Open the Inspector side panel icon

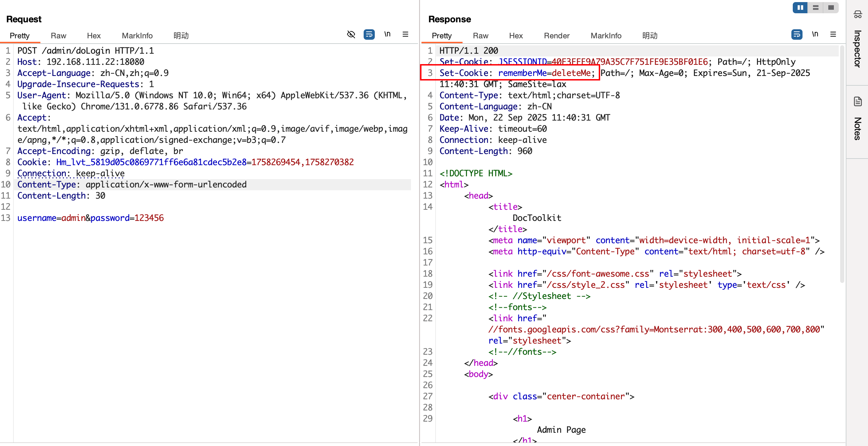[x=858, y=14]
